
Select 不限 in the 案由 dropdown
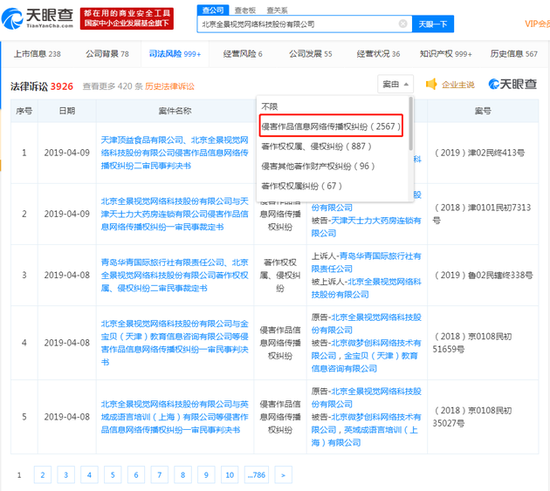pyautogui.click(x=269, y=106)
